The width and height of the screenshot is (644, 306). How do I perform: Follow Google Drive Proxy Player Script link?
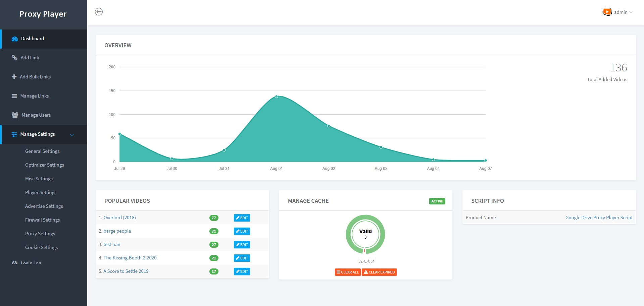click(599, 218)
